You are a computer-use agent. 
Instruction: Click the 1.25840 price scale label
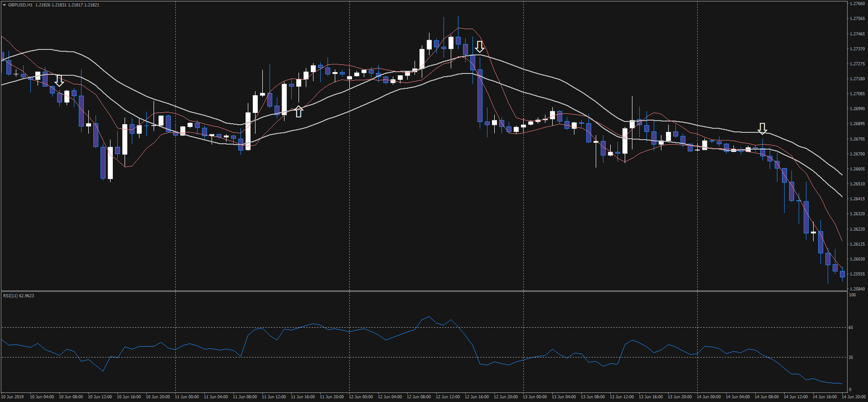[857, 289]
